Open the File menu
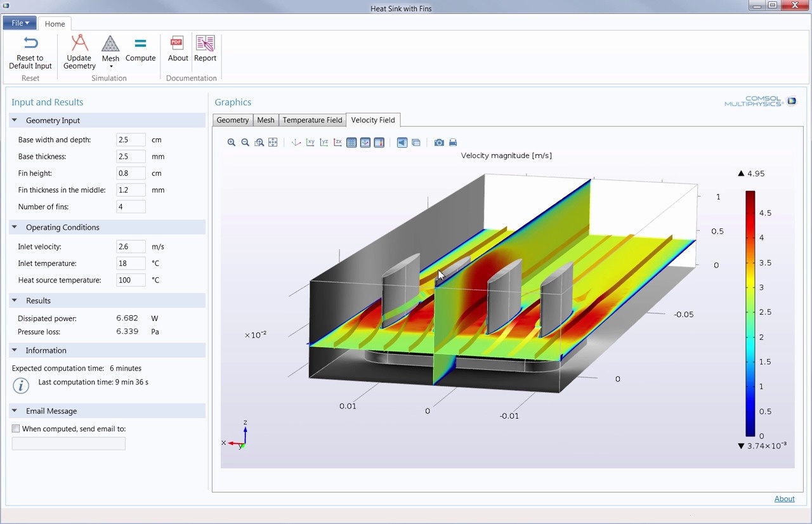Viewport: 812px width, 524px height. (x=20, y=23)
